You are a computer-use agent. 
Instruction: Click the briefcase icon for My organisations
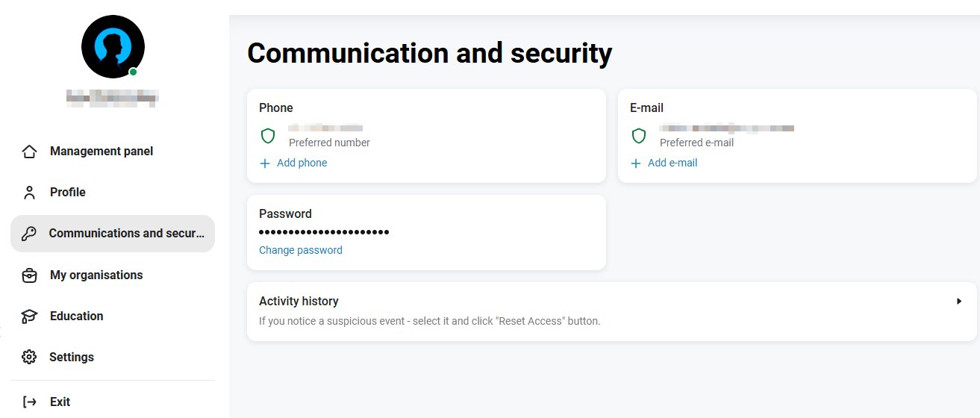point(29,275)
